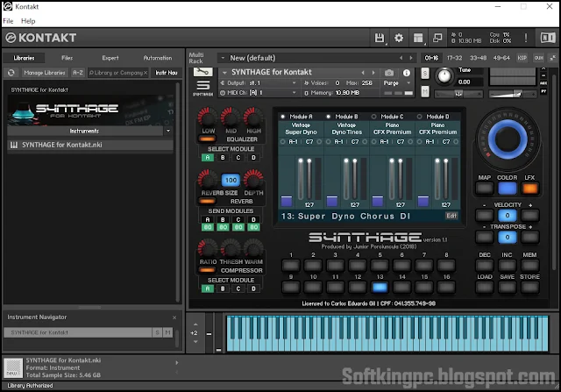561x392 pixels.
Task: Click the save disk icon in header
Action: tap(380, 38)
